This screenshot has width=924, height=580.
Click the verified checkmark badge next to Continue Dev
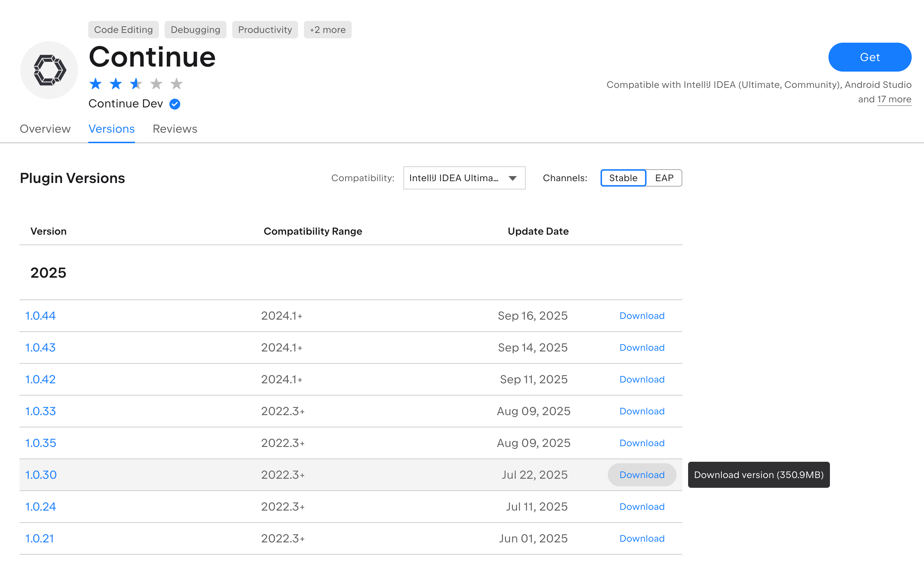[175, 104]
